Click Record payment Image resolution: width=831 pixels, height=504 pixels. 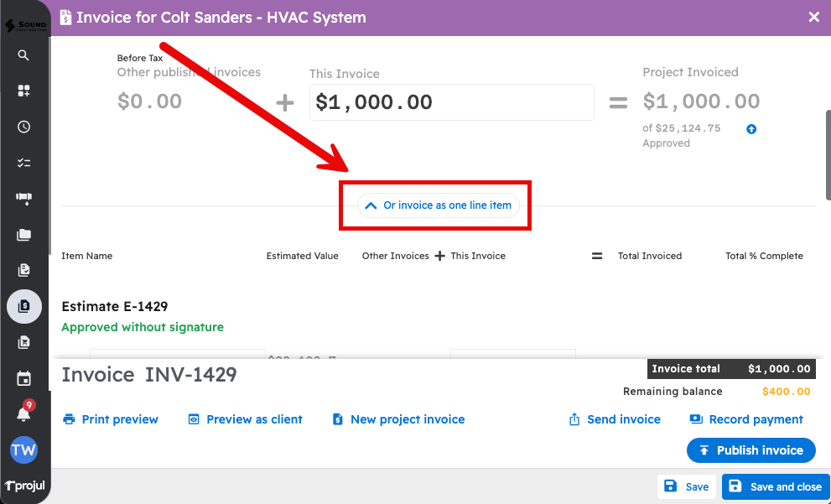click(746, 419)
